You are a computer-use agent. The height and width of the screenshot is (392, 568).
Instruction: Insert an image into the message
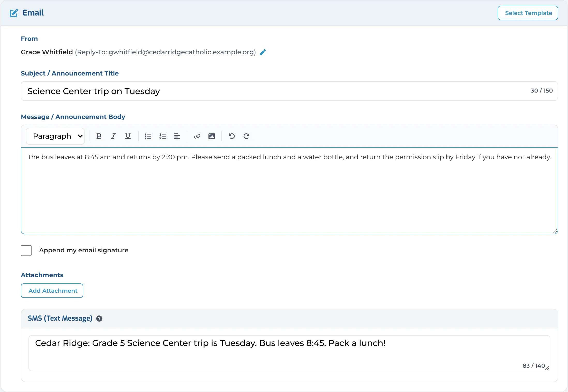tap(212, 136)
